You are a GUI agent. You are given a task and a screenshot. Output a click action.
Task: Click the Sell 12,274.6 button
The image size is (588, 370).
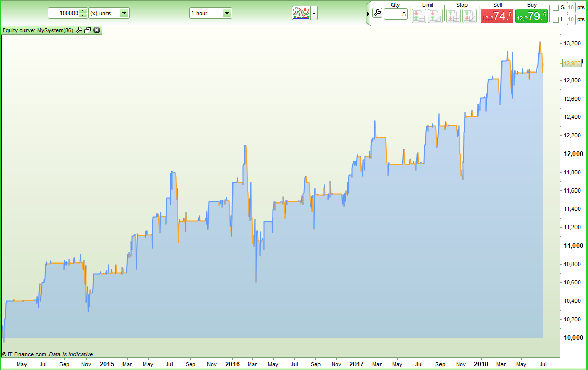[x=497, y=17]
